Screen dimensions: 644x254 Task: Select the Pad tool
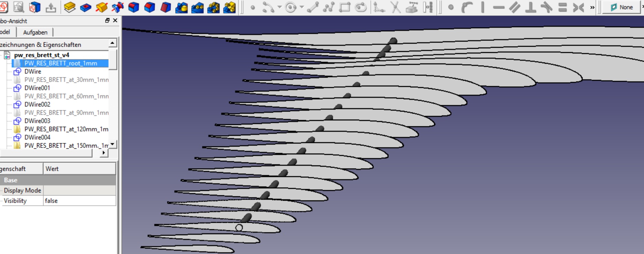[70, 7]
